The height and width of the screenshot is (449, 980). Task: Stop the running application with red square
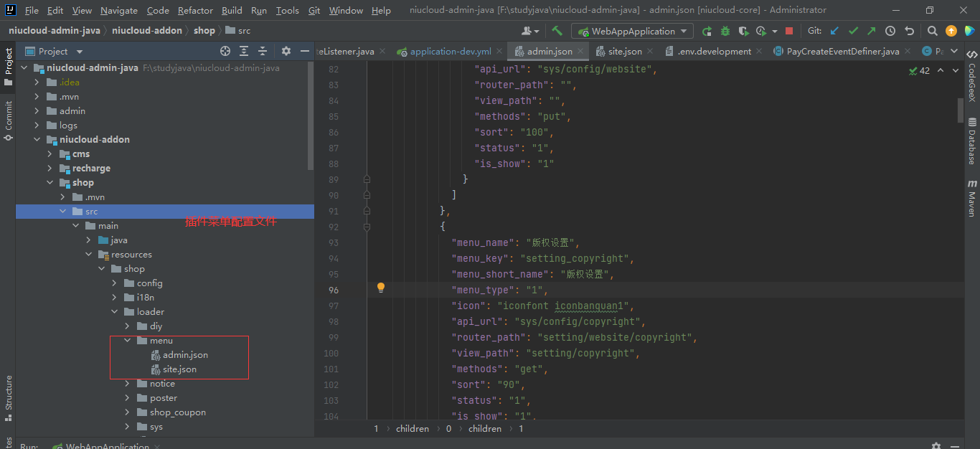pyautogui.click(x=789, y=31)
